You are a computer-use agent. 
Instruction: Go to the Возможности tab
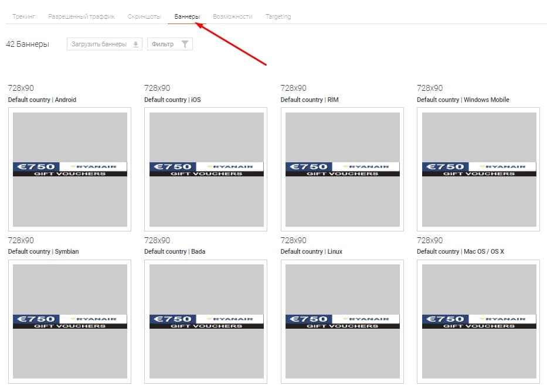coord(232,16)
